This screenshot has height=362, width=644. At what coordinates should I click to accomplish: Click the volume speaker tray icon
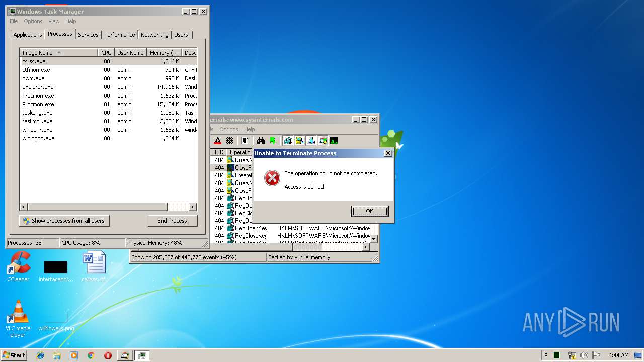click(x=584, y=355)
